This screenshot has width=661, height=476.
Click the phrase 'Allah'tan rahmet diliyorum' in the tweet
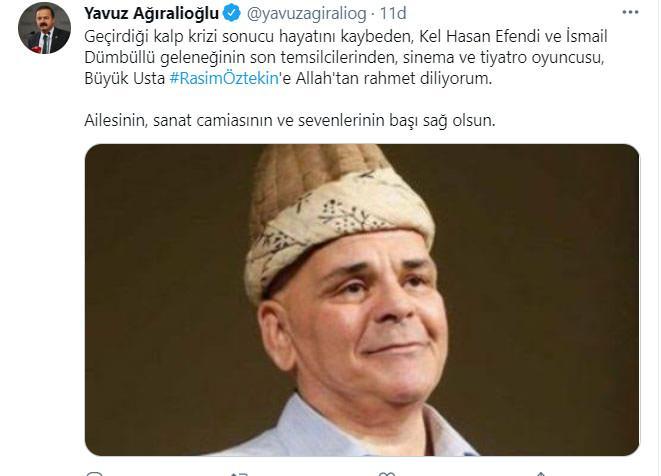[393, 78]
